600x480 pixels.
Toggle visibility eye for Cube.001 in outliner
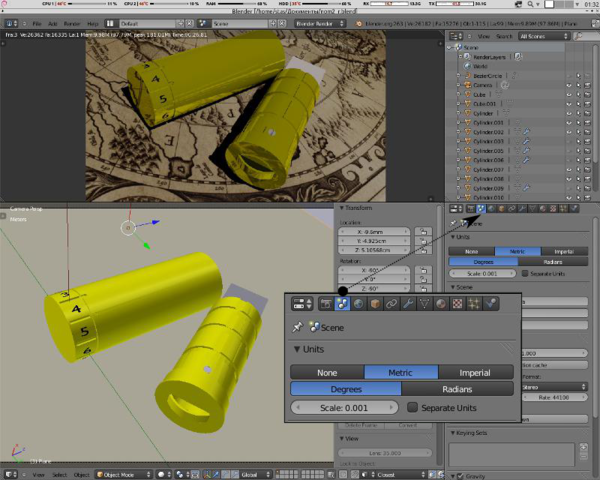(569, 104)
